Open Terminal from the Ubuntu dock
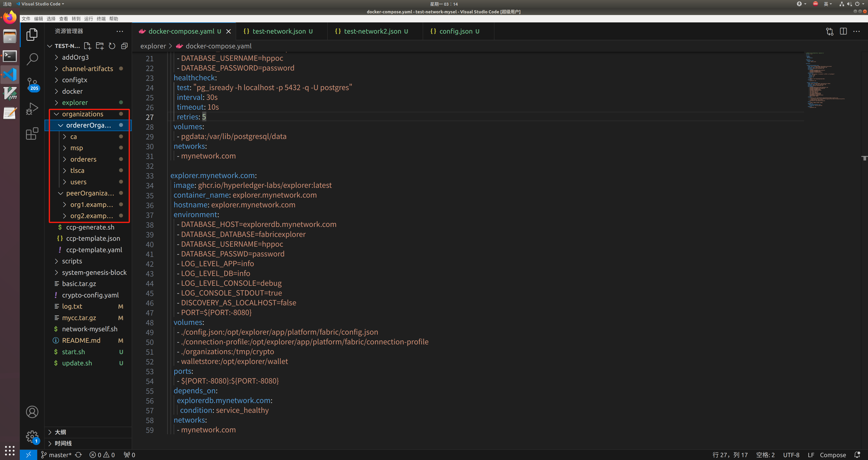 [10, 56]
